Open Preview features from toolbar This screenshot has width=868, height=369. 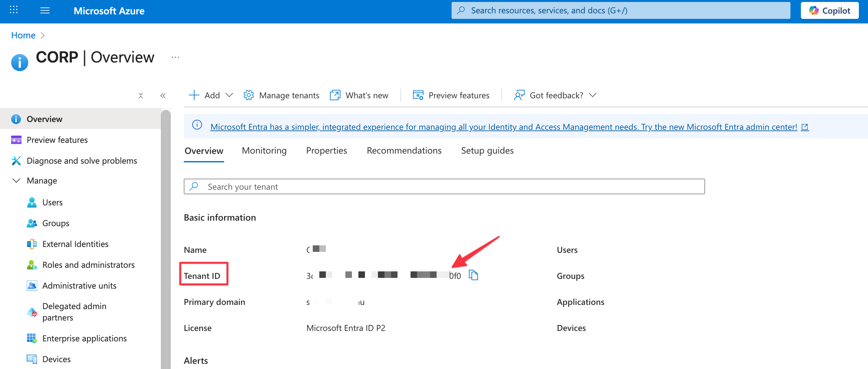458,96
